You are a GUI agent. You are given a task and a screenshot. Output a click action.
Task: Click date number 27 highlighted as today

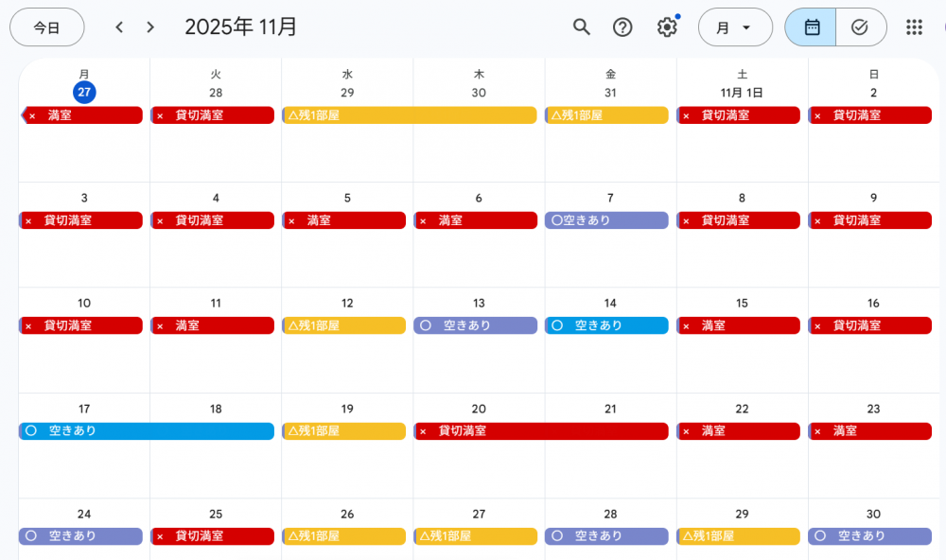tap(84, 93)
